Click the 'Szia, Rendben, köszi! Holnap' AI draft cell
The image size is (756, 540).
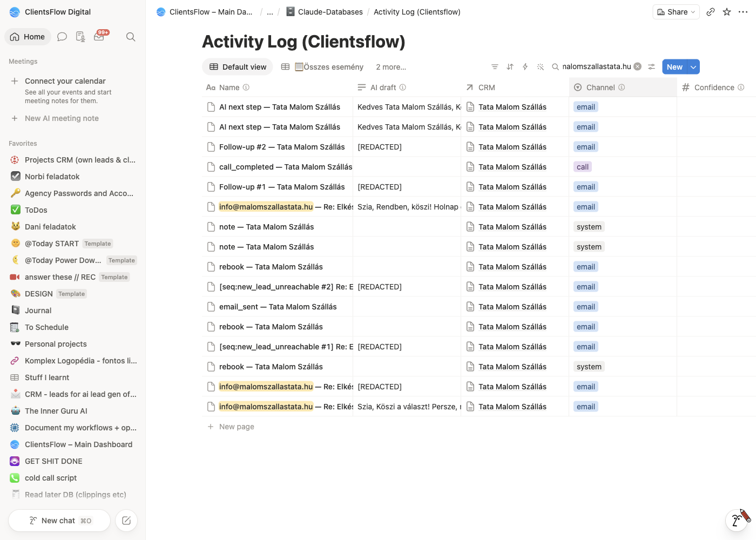click(407, 207)
